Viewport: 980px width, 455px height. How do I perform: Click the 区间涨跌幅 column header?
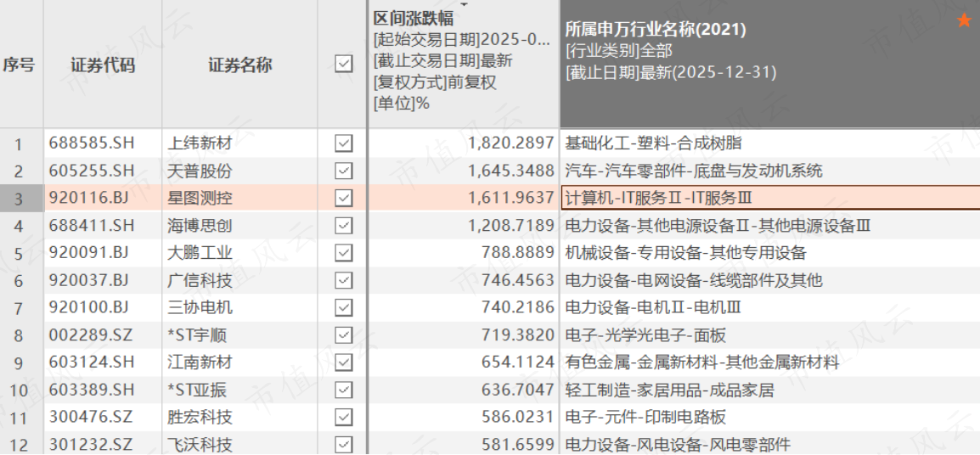point(413,19)
